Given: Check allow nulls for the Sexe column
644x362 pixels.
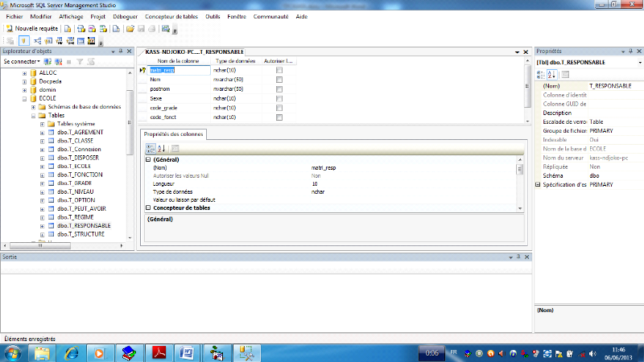Looking at the screenshot, I should tap(279, 98).
